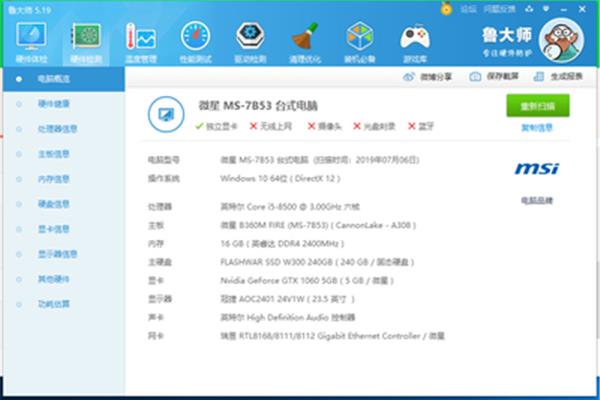Select 硬件检测 circuit board icon
The width and height of the screenshot is (600, 400).
[86, 36]
